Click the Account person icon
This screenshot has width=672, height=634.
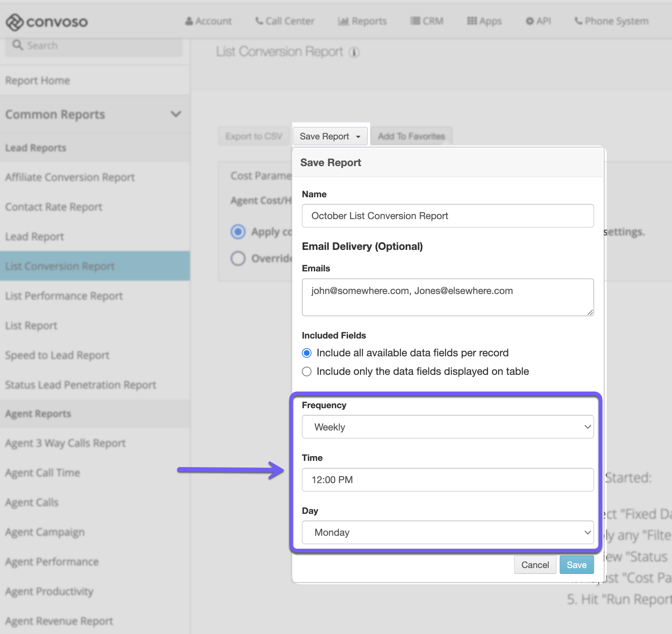click(x=189, y=21)
